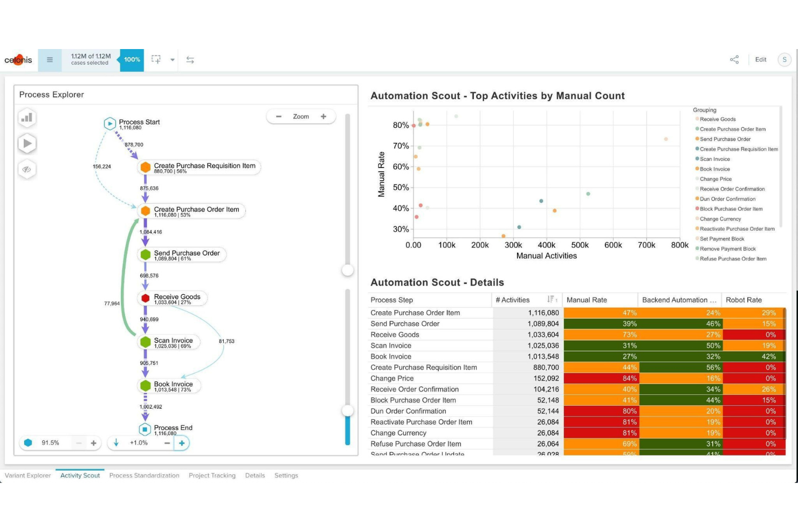
Task: Select the Send Purchase Order node
Action: pos(182,254)
